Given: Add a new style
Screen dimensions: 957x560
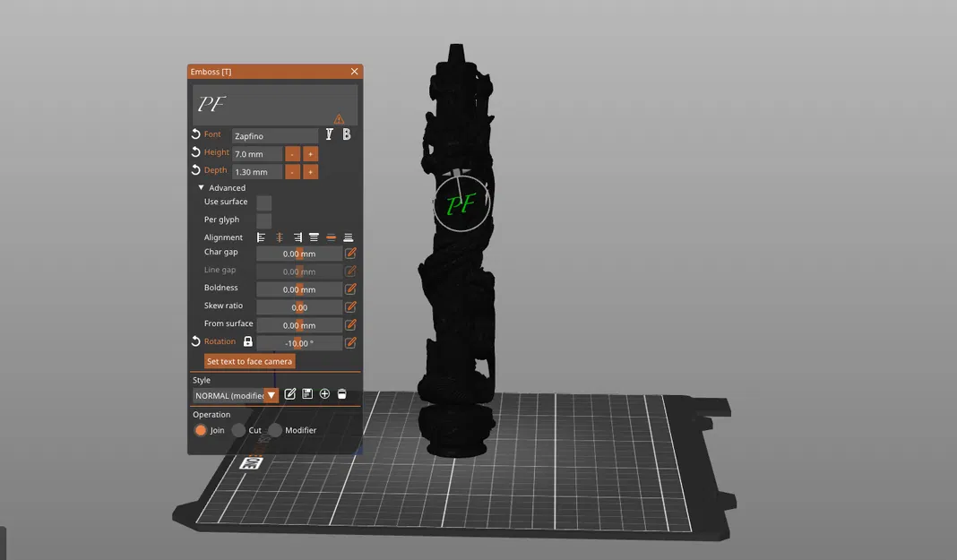Looking at the screenshot, I should [x=324, y=394].
